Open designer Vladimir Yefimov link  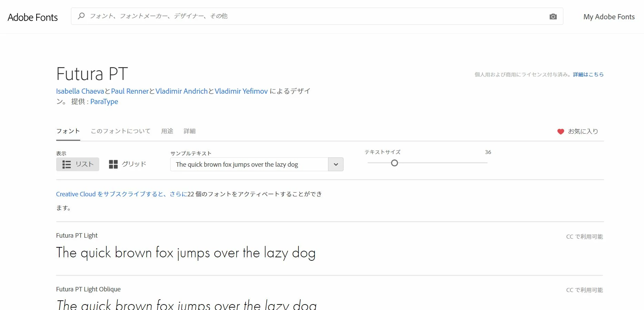[241, 91]
